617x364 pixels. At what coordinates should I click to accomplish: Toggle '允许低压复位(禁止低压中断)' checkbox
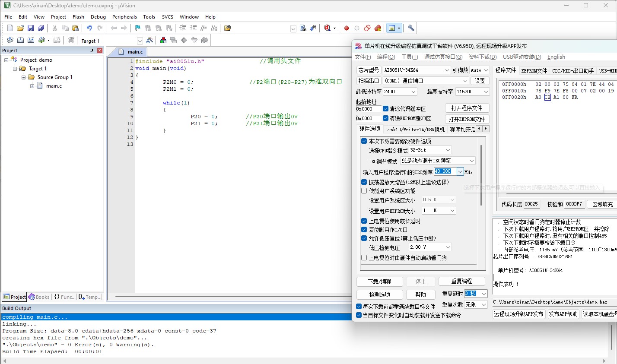[364, 238]
